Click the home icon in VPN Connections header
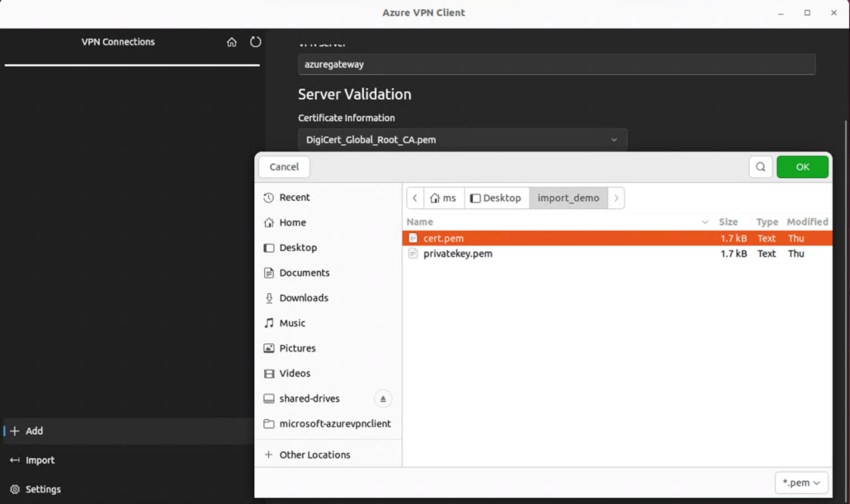The image size is (850, 504). (x=232, y=42)
